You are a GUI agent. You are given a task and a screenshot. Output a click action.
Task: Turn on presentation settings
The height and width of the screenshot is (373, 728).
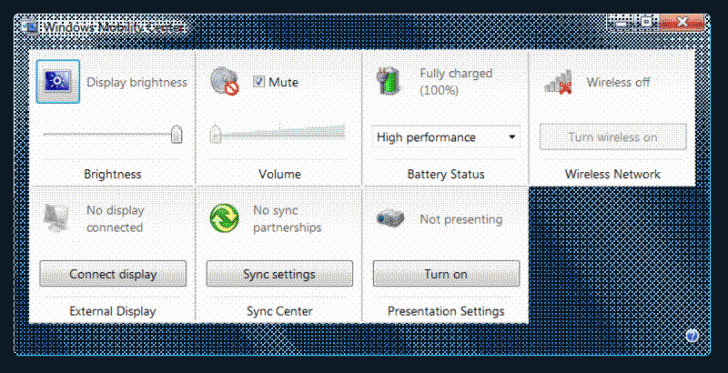446,274
